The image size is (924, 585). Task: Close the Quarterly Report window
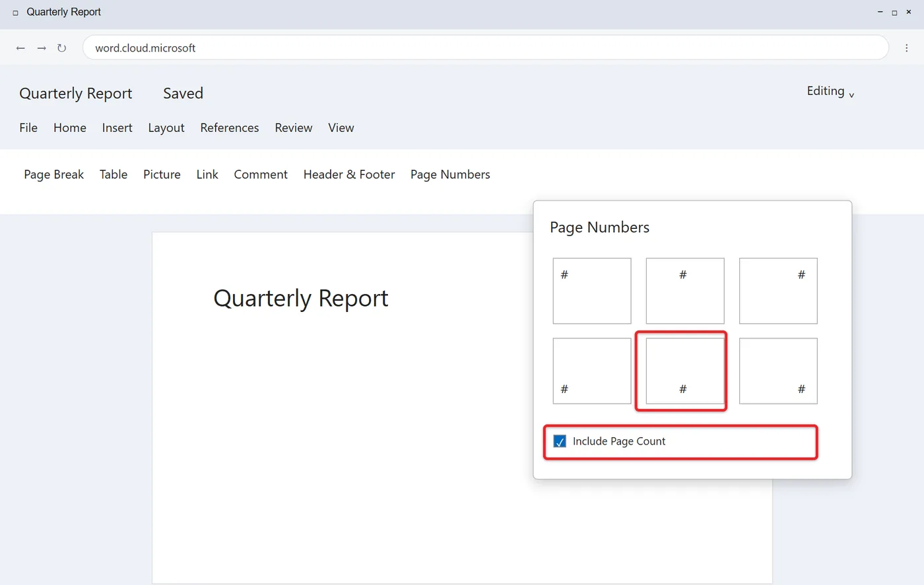point(909,12)
